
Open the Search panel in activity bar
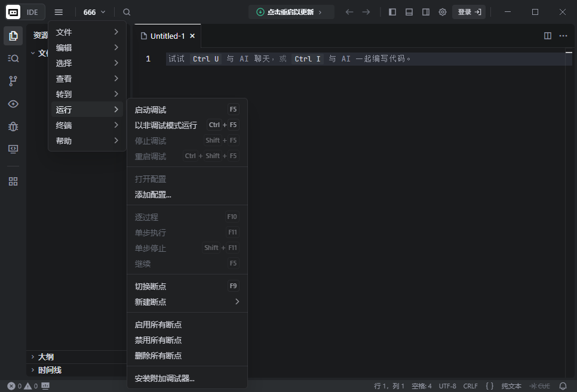(13, 58)
